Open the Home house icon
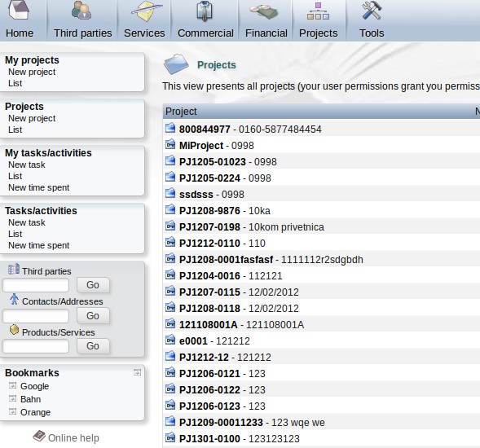 19,10
